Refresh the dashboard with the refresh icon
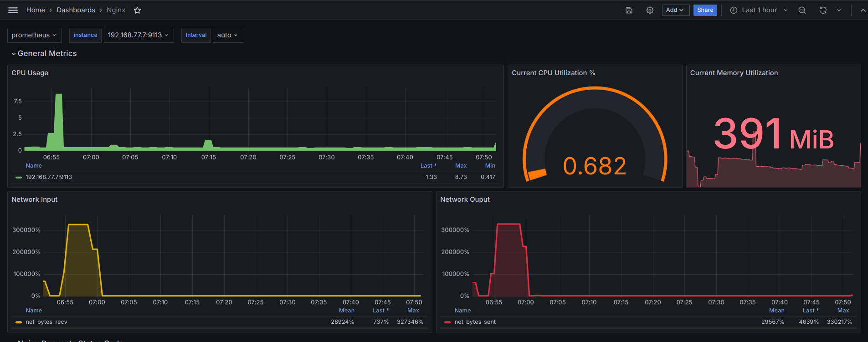This screenshot has height=342, width=868. click(x=823, y=10)
